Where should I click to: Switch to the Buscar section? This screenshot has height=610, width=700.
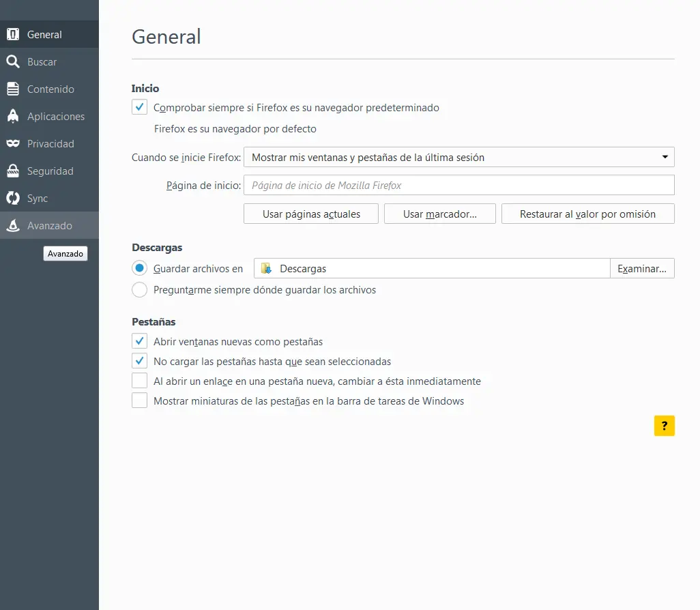pyautogui.click(x=49, y=61)
